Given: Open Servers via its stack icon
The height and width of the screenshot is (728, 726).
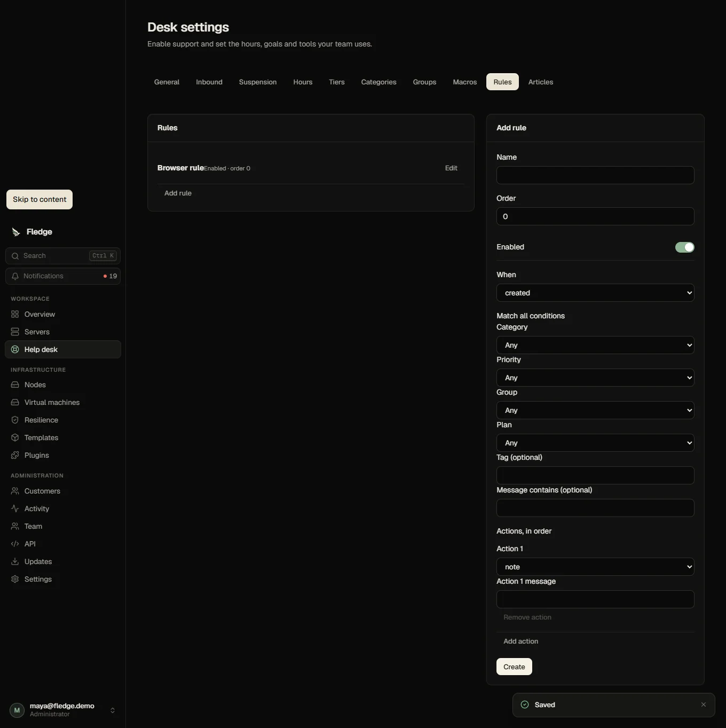Looking at the screenshot, I should click(x=15, y=332).
